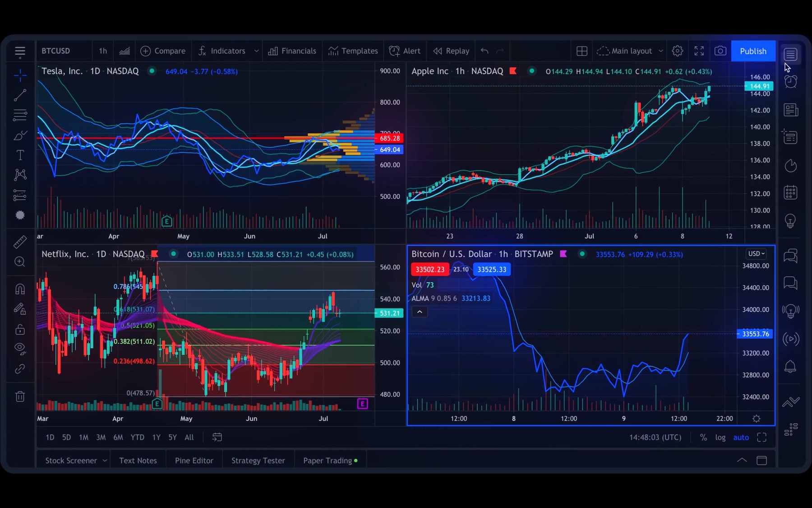Open the streams broadcast icon
Viewport: 812px width, 508px height.
(790, 339)
